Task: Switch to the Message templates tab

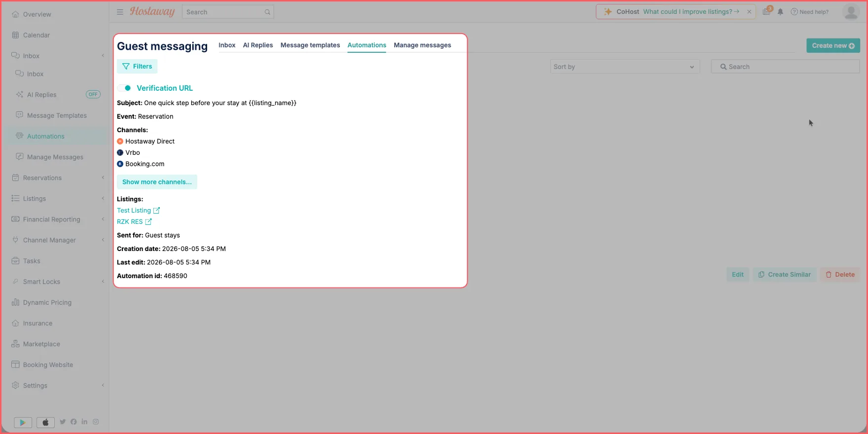Action: click(x=310, y=45)
